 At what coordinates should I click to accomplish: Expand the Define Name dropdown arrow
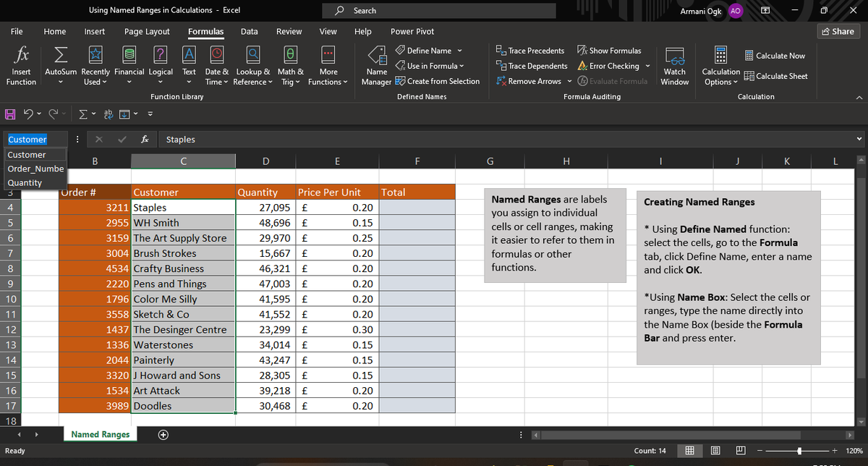pyautogui.click(x=459, y=51)
